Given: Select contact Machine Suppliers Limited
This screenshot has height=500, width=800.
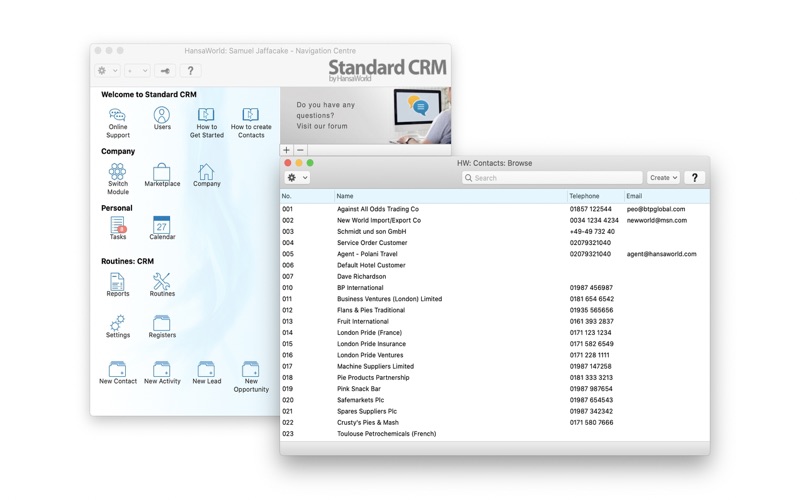Looking at the screenshot, I should 494,366.
